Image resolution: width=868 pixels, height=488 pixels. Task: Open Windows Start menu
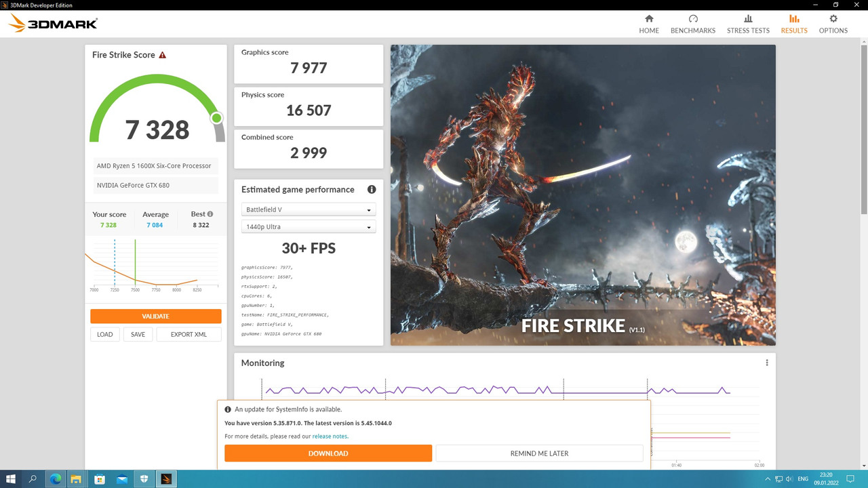click(11, 479)
